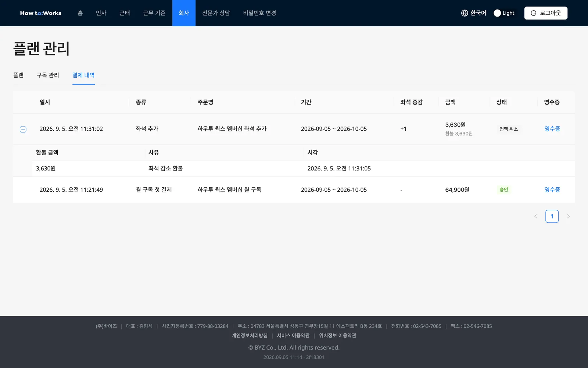
Task: Click the 좌석 감소 환불 reason cell
Action: click(166, 169)
